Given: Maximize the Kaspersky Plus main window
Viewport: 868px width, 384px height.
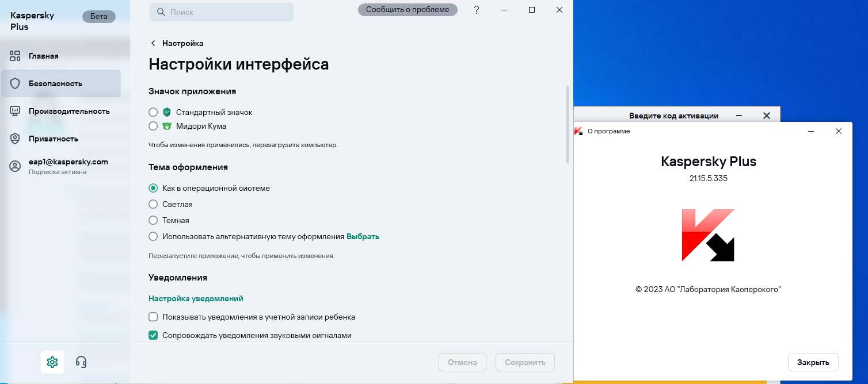Looking at the screenshot, I should (x=532, y=10).
